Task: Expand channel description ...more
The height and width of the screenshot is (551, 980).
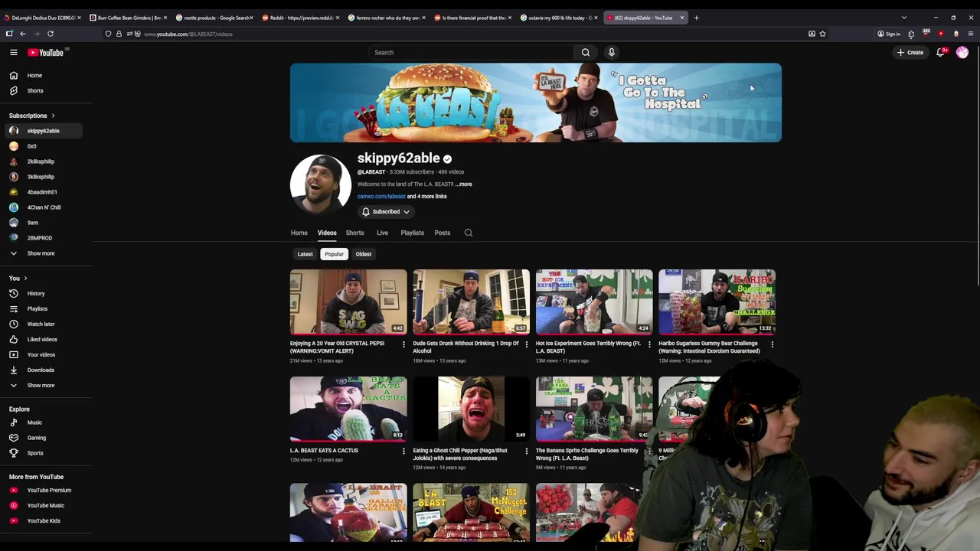Action: tap(464, 184)
